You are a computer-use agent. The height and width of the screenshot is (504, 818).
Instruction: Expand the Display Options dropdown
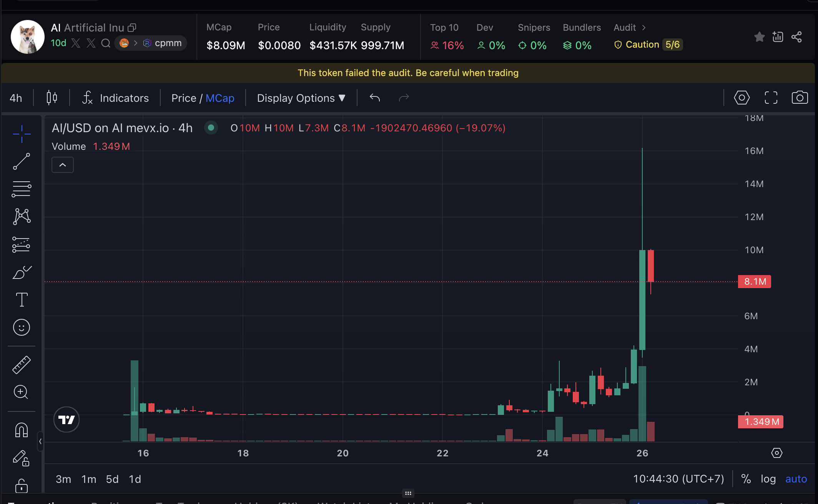301,98
